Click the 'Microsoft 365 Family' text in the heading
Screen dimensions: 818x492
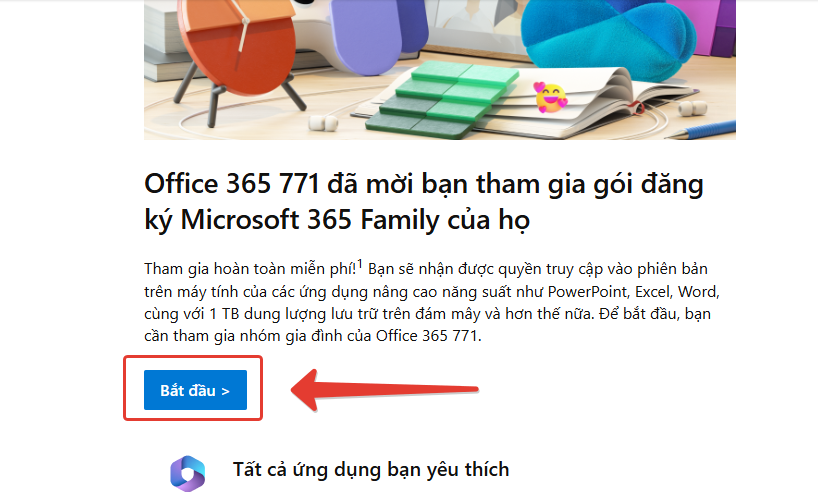point(310,220)
